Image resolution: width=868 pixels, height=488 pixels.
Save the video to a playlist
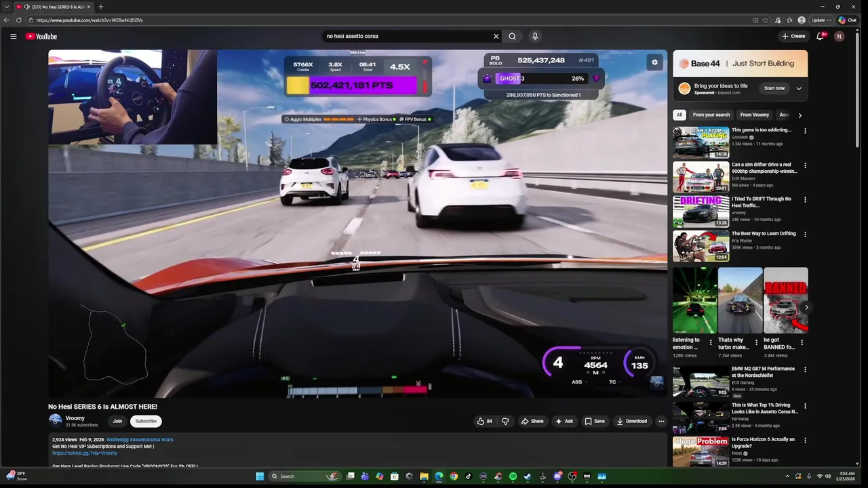coord(595,421)
